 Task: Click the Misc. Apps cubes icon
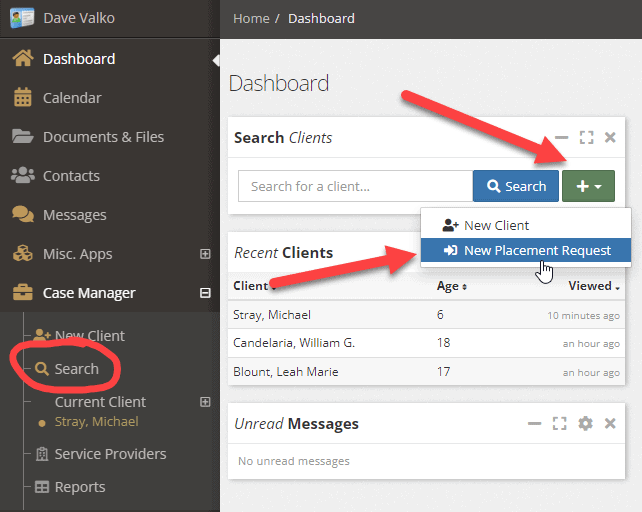[x=22, y=254]
